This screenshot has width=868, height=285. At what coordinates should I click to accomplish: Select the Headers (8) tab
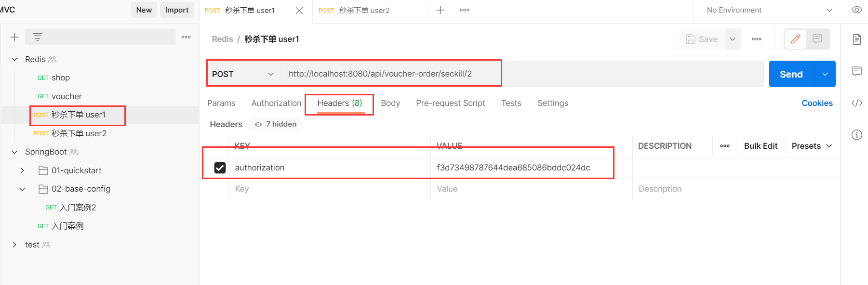(340, 103)
